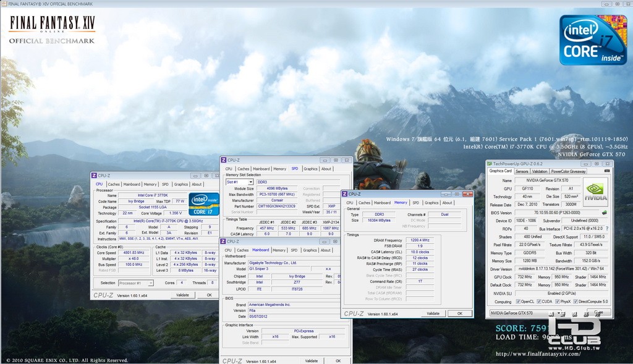Click the CAS# Latency value 10.0 clocks
Image resolution: width=633 pixels, height=364 pixels.
tap(420, 252)
